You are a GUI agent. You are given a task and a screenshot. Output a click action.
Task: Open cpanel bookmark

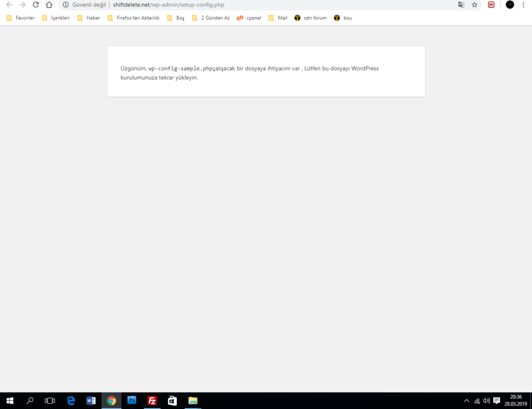(x=249, y=18)
